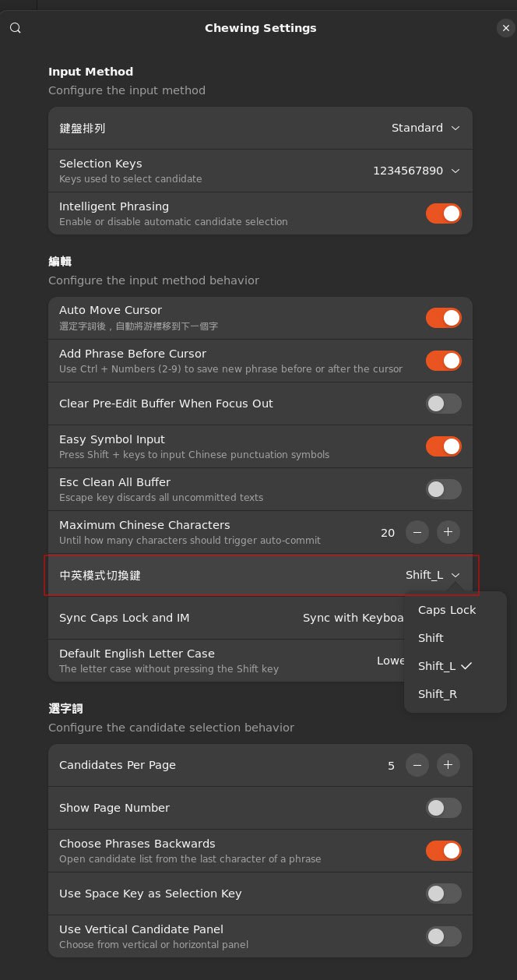The height and width of the screenshot is (980, 517).
Task: Select Caps Lock from the popup menu
Action: pos(447,610)
